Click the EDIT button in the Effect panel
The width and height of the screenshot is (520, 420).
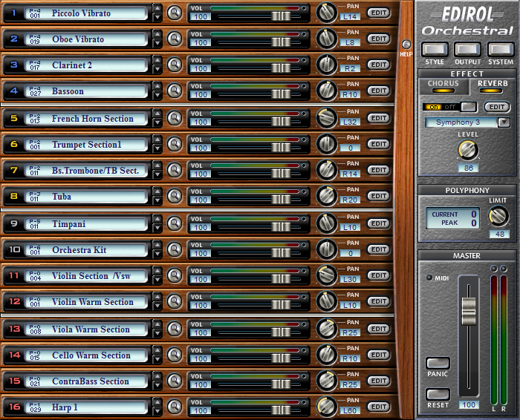tap(497, 107)
